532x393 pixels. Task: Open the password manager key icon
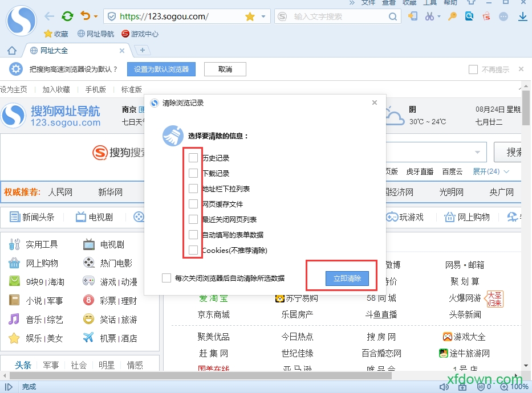[452, 17]
